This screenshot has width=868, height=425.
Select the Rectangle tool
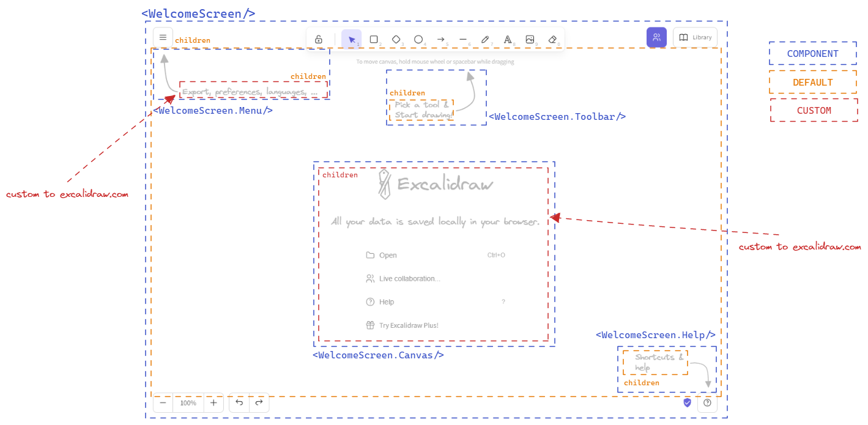[x=374, y=39]
